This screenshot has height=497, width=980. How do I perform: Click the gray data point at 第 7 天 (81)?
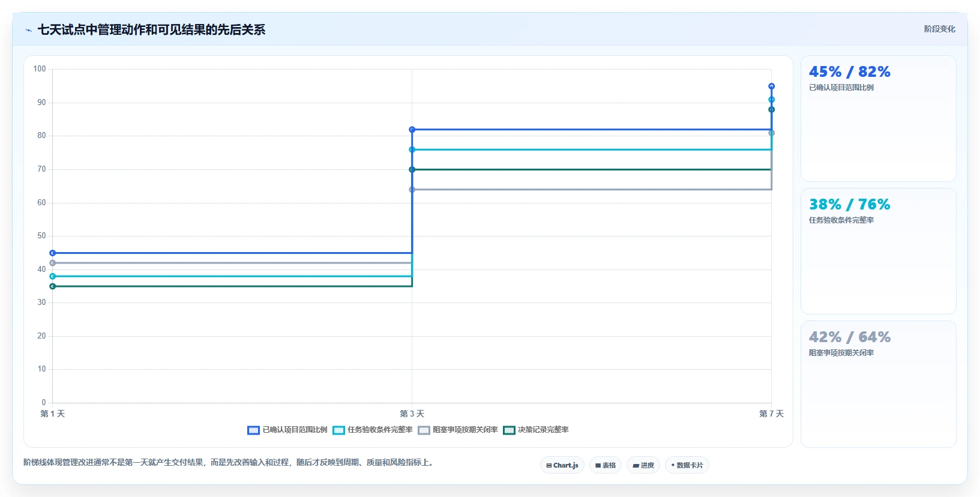771,133
